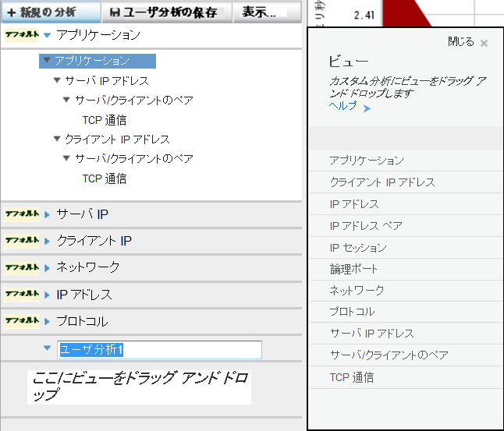The width and height of the screenshot is (504, 431).
Task: Expand the プロトコル analysis section
Action: coord(48,321)
